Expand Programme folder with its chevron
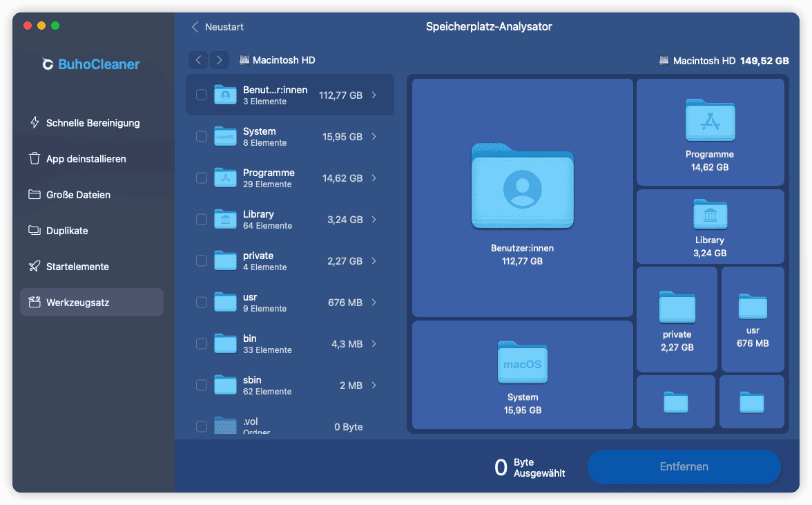Viewport: 812px width, 505px height. coord(374,178)
